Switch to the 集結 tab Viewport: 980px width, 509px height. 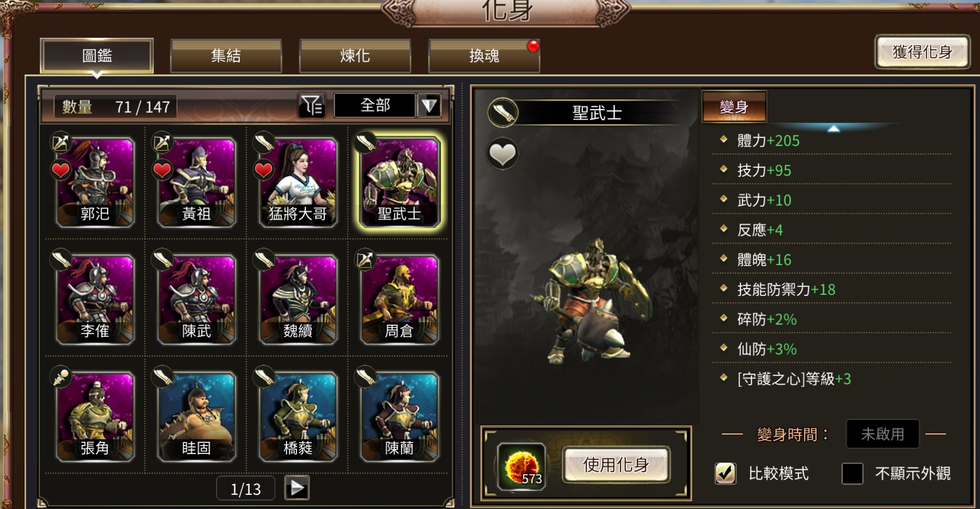226,56
